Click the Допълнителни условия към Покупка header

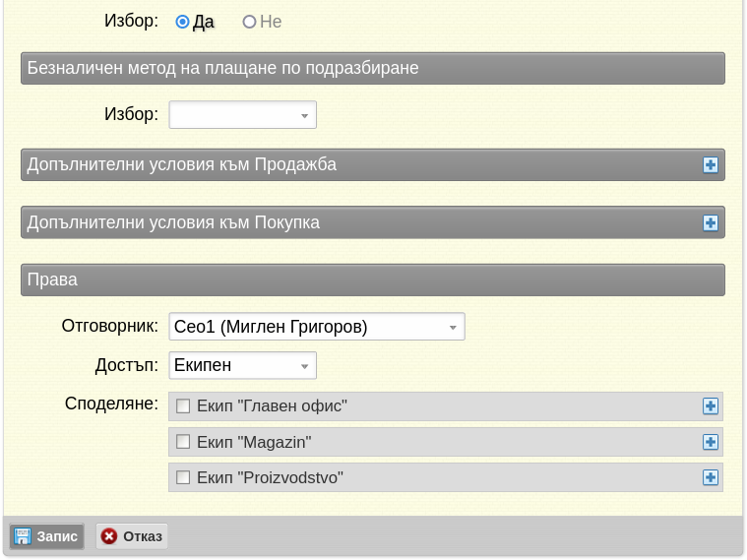tap(373, 222)
